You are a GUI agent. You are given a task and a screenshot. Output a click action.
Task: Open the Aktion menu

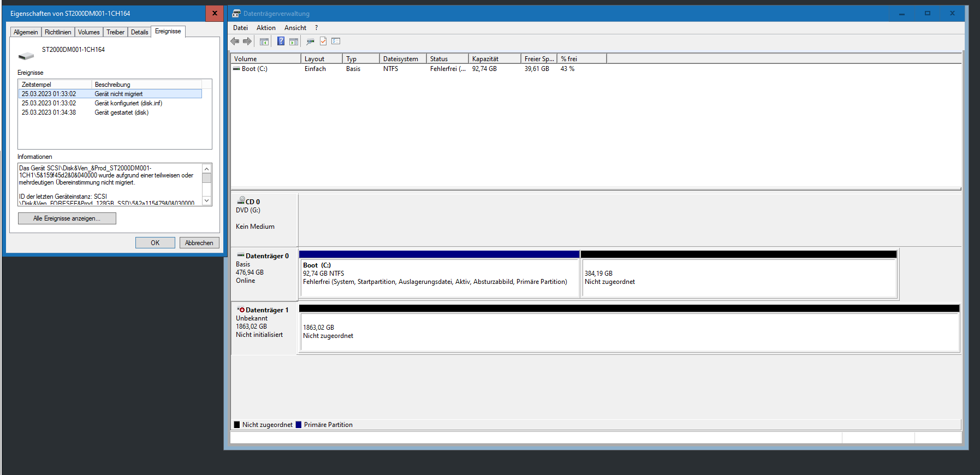266,28
